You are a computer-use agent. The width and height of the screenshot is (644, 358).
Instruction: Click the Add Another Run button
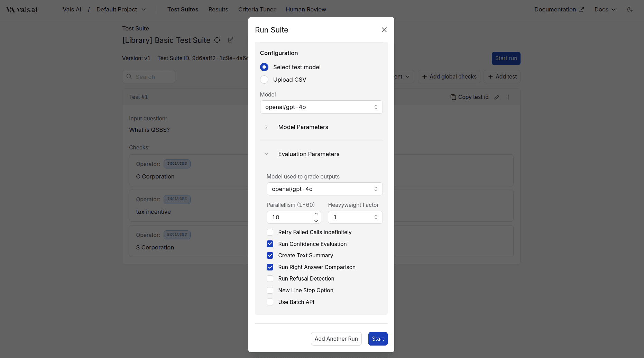(x=336, y=339)
